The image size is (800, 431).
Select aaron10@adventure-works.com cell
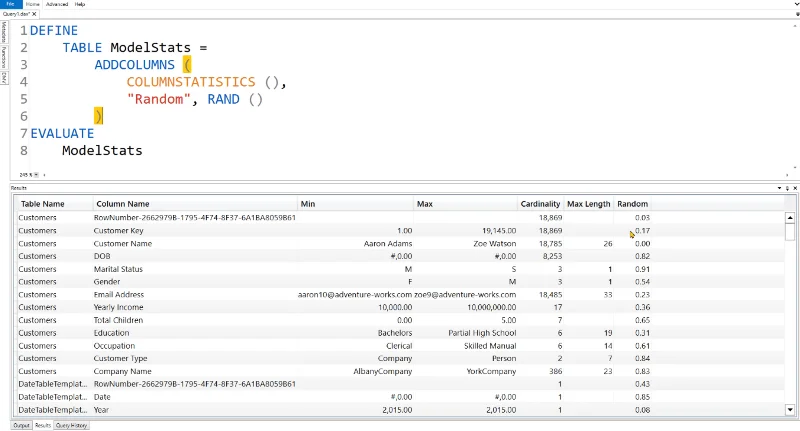(x=355, y=294)
